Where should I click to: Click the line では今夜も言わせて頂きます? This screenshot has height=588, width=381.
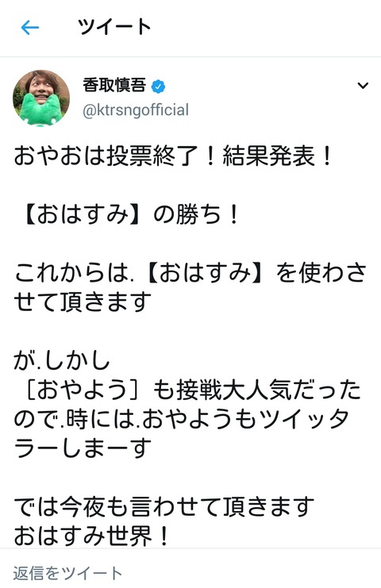[x=164, y=506]
